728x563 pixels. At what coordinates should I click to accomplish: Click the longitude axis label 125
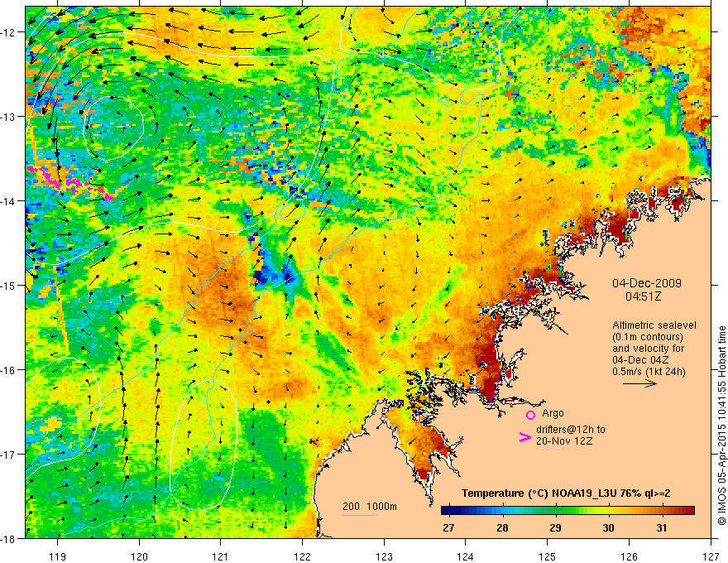(548, 556)
